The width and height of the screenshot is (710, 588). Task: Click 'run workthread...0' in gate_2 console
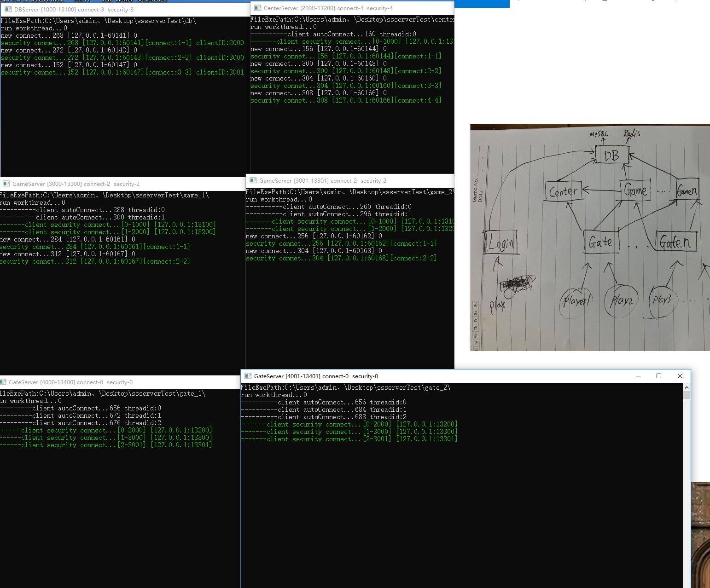[274, 395]
